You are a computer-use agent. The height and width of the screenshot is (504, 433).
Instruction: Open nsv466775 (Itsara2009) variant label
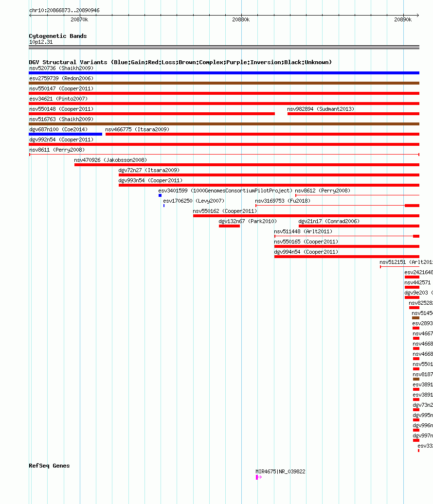[137, 129]
